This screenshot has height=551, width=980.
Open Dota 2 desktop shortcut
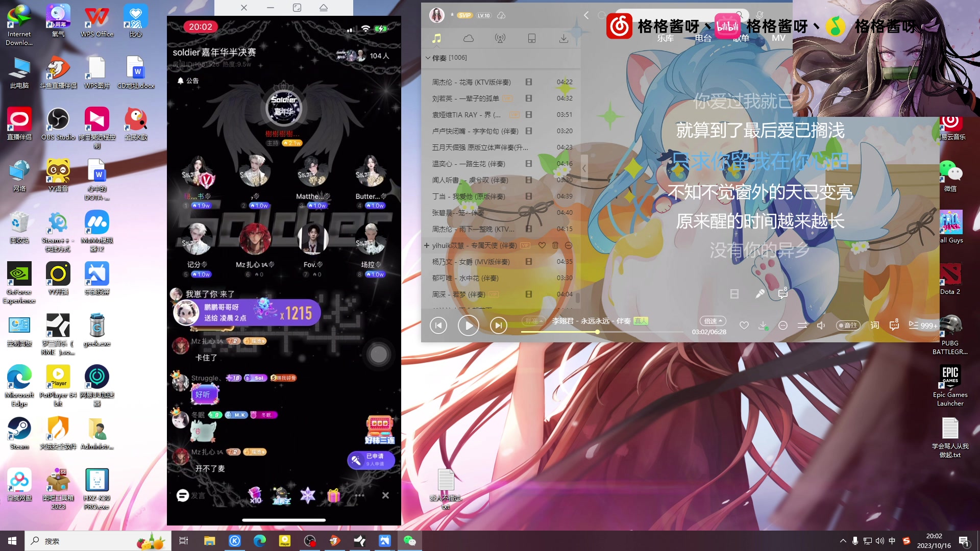coord(950,279)
